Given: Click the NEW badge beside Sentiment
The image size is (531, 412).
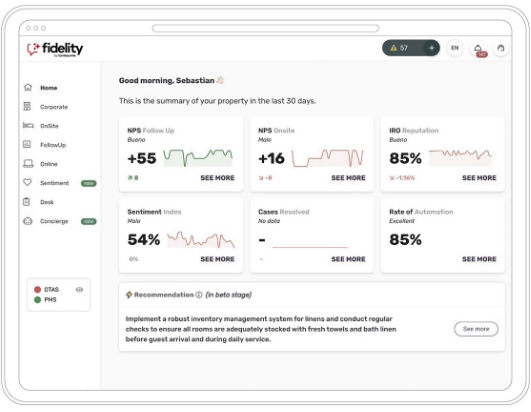Looking at the screenshot, I should click(89, 183).
